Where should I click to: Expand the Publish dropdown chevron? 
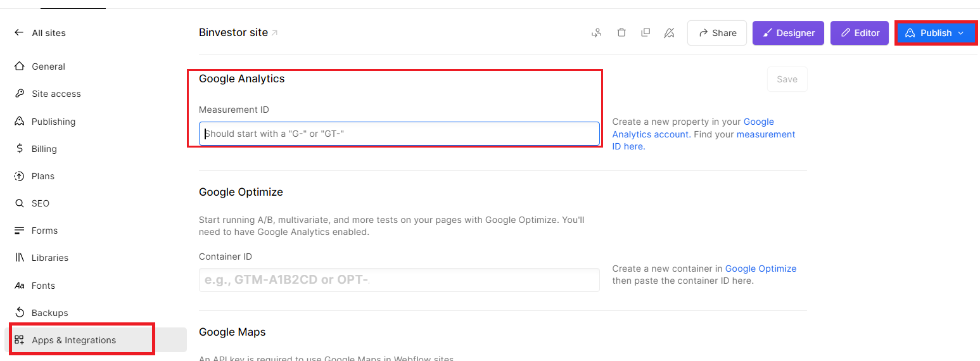961,33
